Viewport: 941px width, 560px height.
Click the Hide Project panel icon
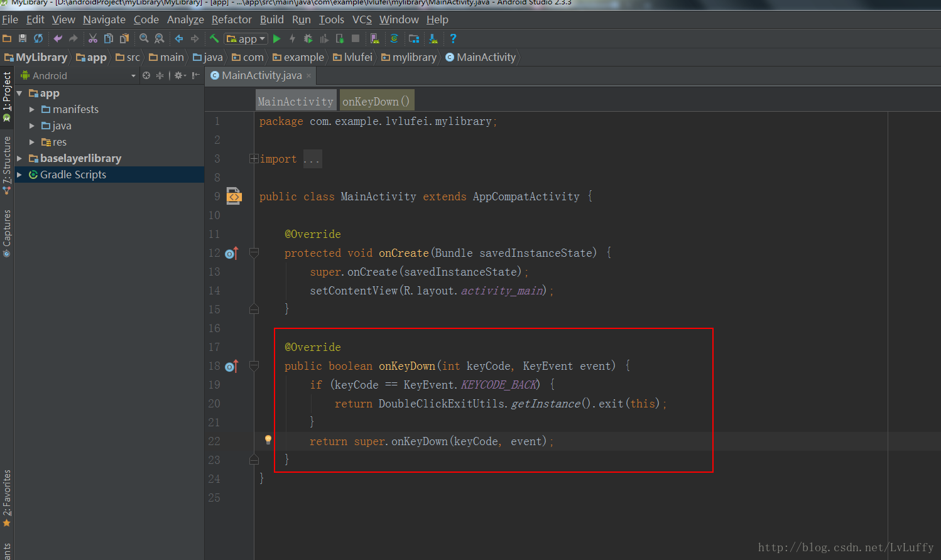coord(196,75)
